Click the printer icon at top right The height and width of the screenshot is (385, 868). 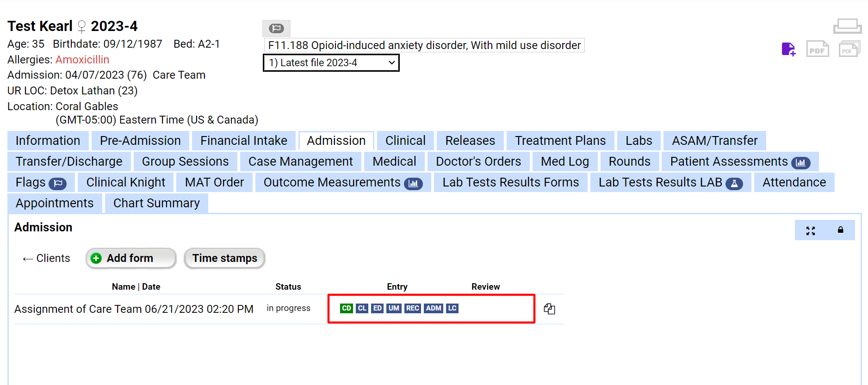coord(847,26)
